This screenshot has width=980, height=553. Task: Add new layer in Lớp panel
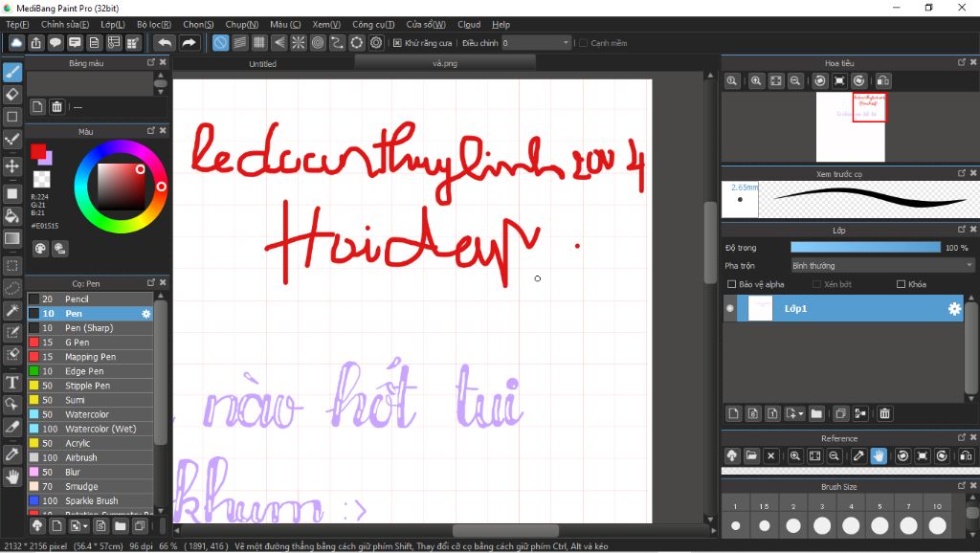[x=733, y=413]
